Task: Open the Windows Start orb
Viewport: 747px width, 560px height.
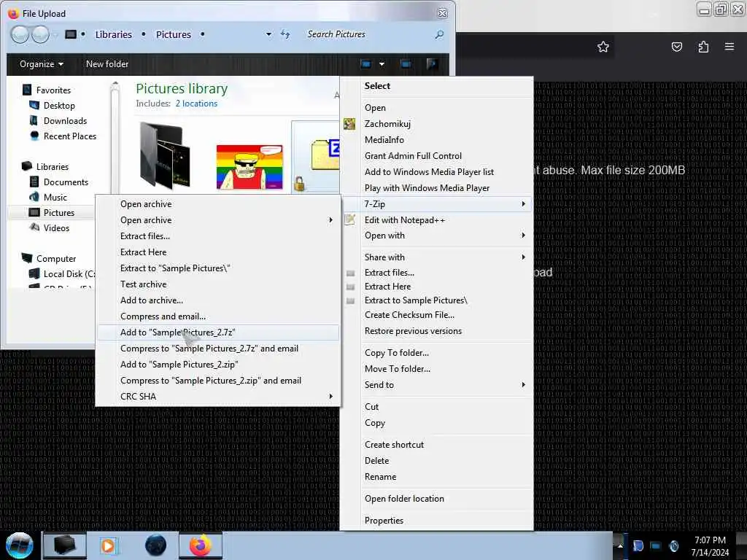Action: click(19, 545)
